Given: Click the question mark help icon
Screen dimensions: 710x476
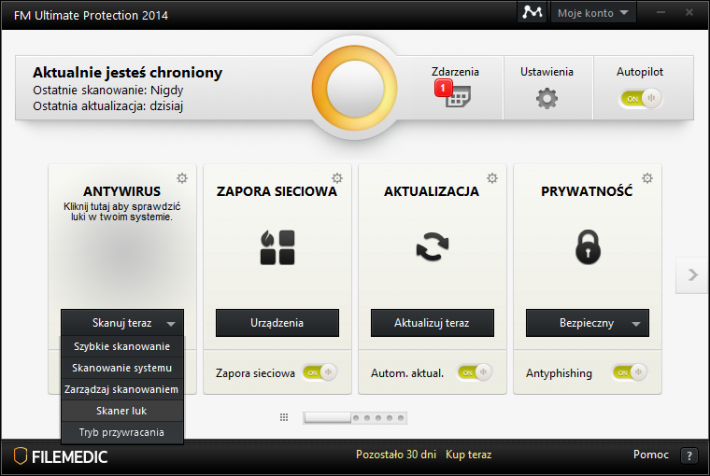Looking at the screenshot, I should (689, 456).
